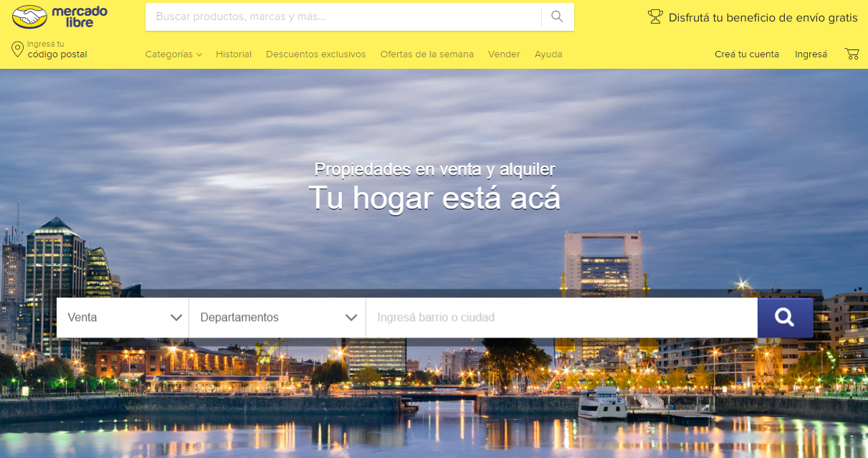
Task: Open the shopping cart
Action: (852, 54)
